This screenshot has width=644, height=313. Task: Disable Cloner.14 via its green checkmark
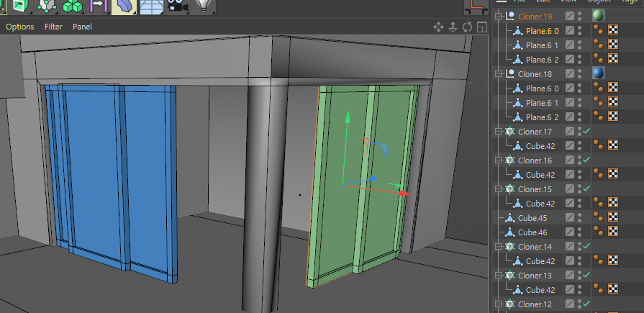click(586, 245)
